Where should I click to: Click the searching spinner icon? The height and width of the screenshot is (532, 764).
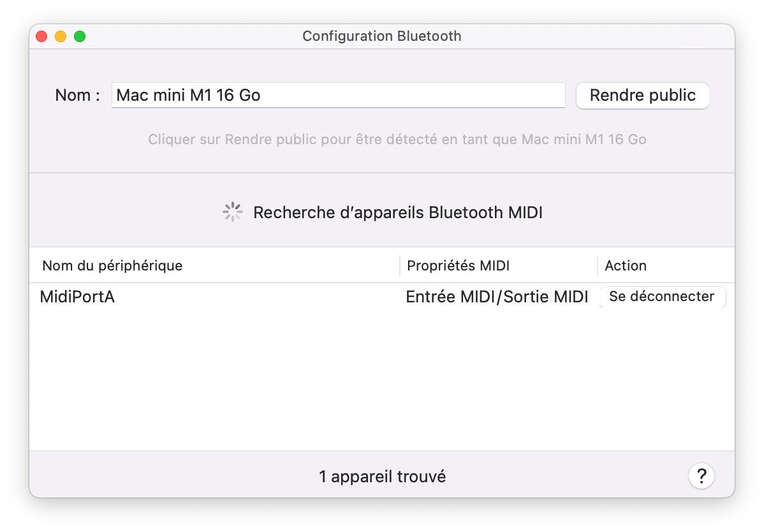(x=232, y=212)
